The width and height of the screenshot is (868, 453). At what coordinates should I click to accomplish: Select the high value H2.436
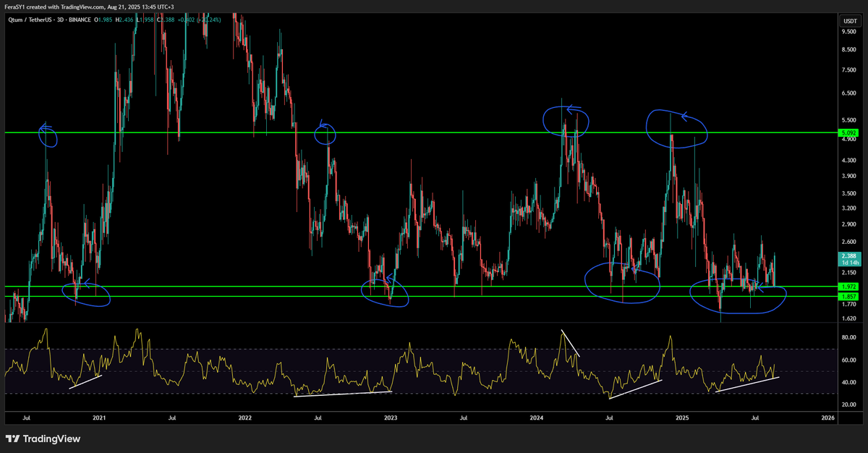click(x=126, y=21)
